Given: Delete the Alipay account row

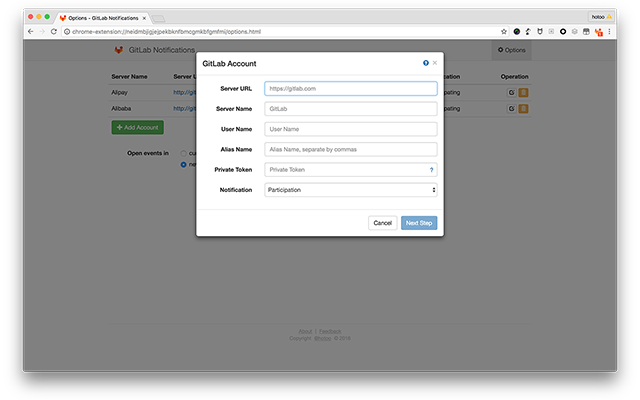Looking at the screenshot, I should click(x=523, y=93).
